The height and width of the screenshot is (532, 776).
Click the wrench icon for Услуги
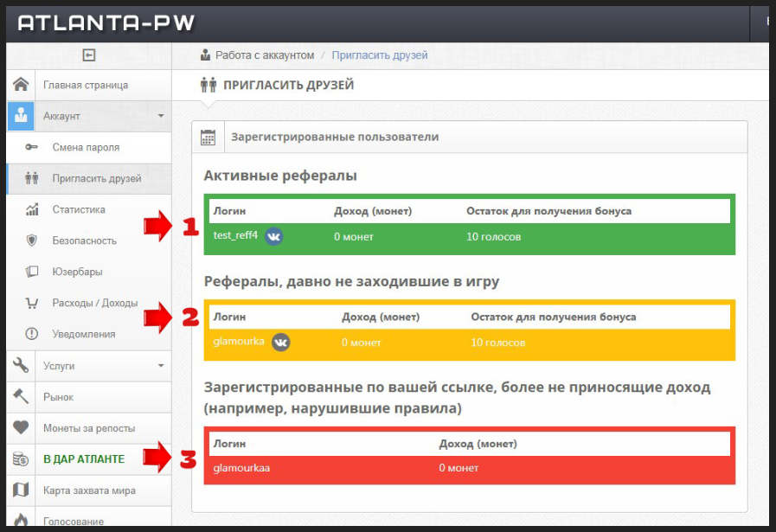tap(21, 365)
